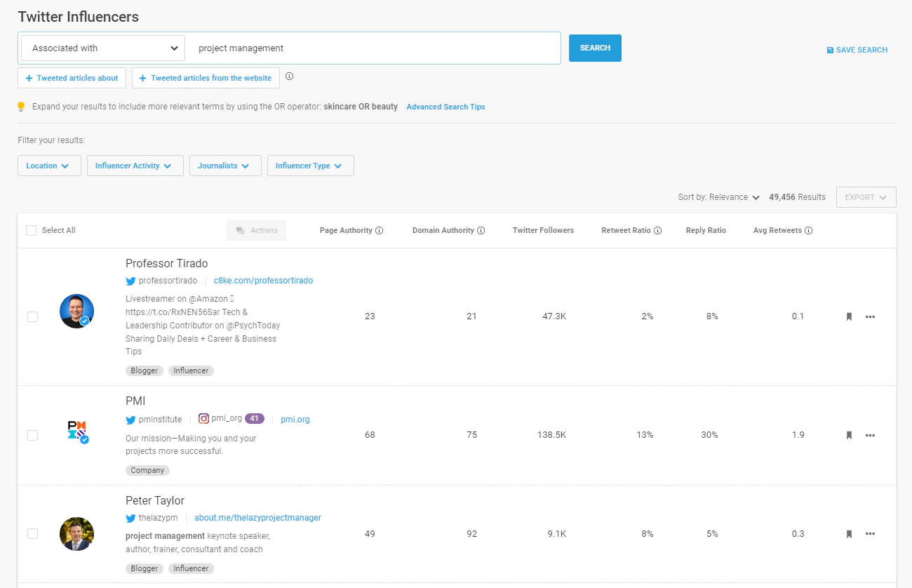Click info icon beside Tweeted articles buttons
Screen dimensions: 912x588
pyautogui.click(x=289, y=76)
